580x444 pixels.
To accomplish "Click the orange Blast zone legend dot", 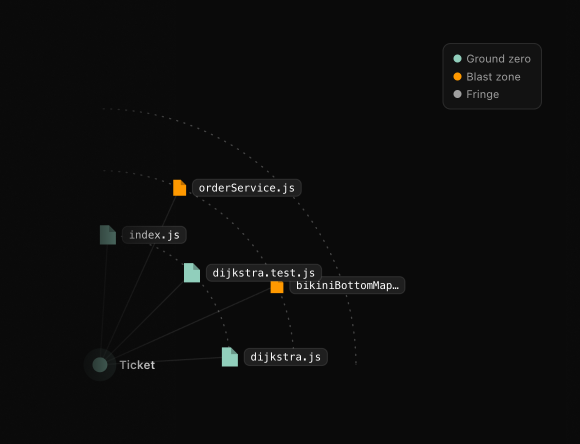I will point(458,77).
